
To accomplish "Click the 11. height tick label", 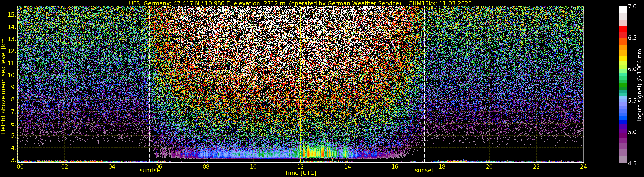I will point(12,63).
